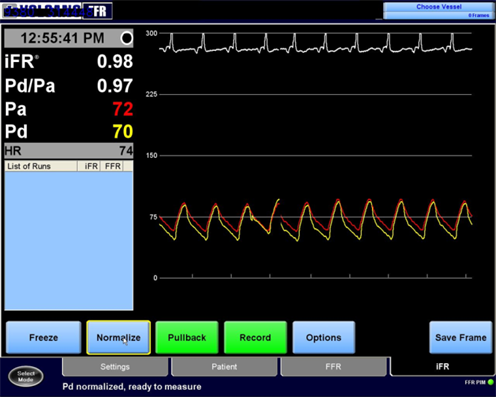The image size is (496, 397).
Task: Click the HR heart rate bar
Action: pyautogui.click(x=69, y=151)
